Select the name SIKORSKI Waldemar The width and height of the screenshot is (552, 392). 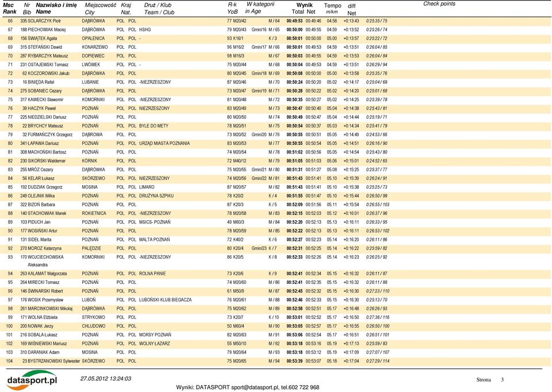pos(47,161)
